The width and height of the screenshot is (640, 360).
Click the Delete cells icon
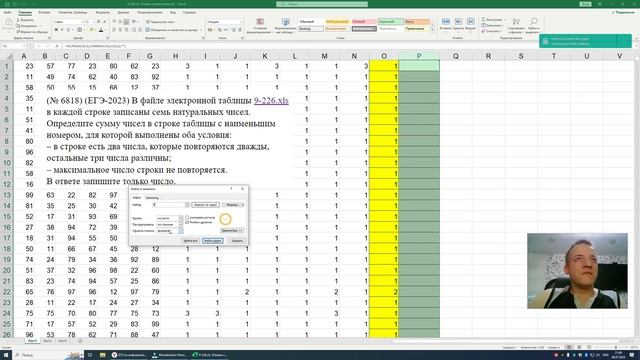pos(458,22)
